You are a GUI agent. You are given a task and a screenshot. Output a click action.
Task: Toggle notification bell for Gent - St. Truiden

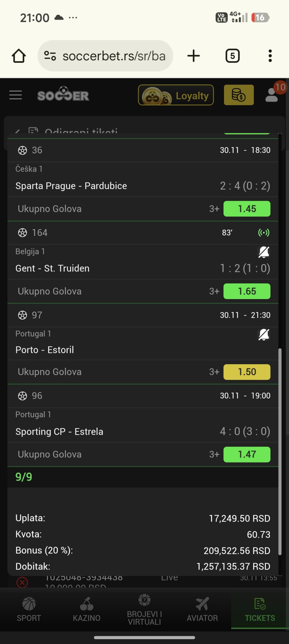[264, 252]
